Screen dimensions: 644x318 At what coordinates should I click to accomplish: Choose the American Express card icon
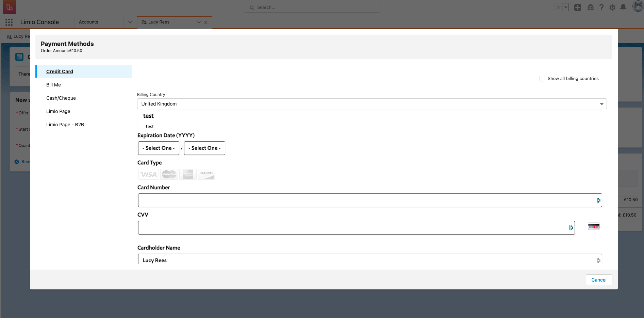tap(188, 174)
